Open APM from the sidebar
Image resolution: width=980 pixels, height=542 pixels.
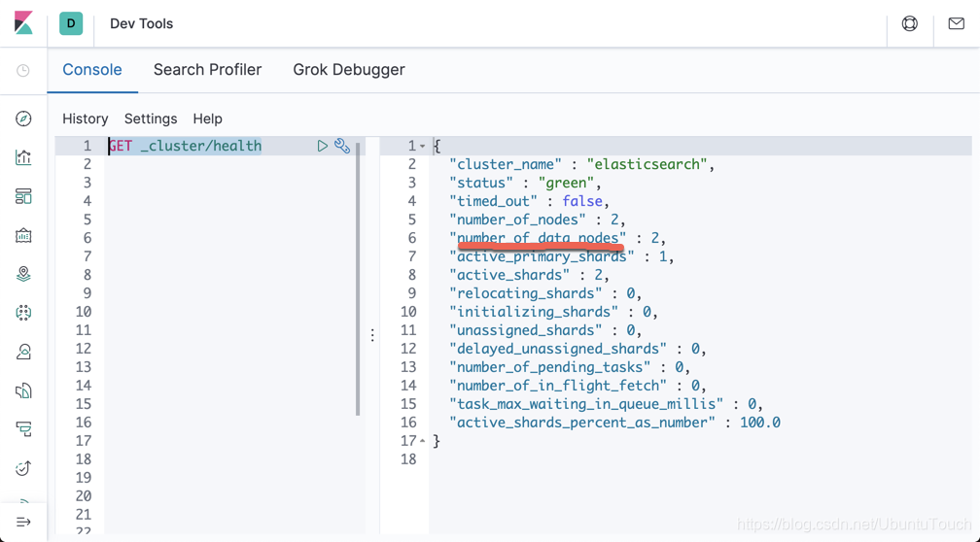coord(23,429)
